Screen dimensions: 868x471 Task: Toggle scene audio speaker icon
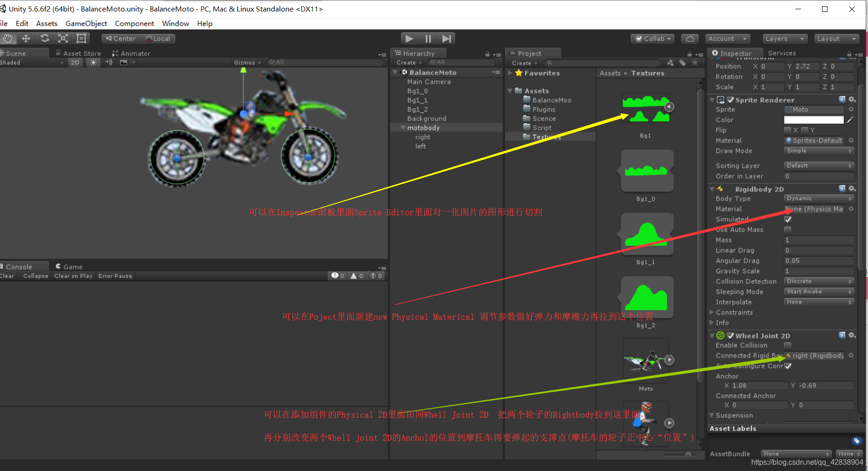coord(108,63)
